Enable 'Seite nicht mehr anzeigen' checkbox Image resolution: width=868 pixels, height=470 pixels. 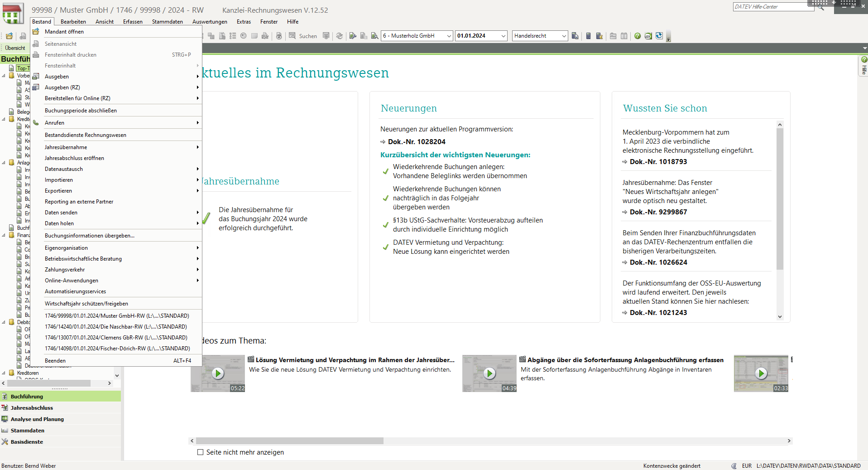coord(200,452)
